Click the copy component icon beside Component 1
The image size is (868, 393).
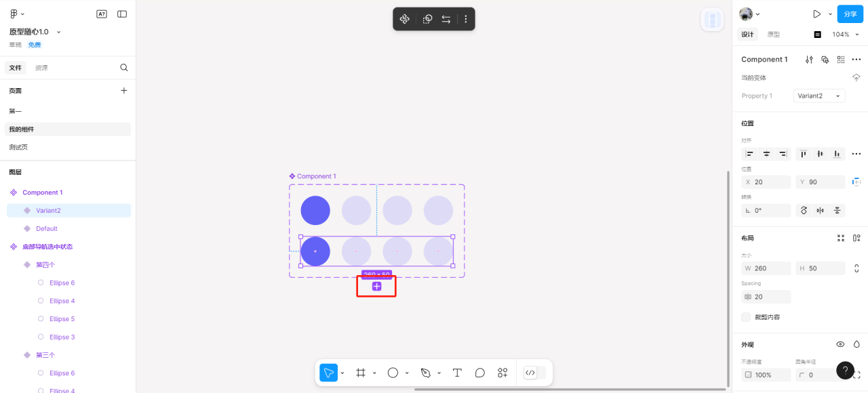825,60
